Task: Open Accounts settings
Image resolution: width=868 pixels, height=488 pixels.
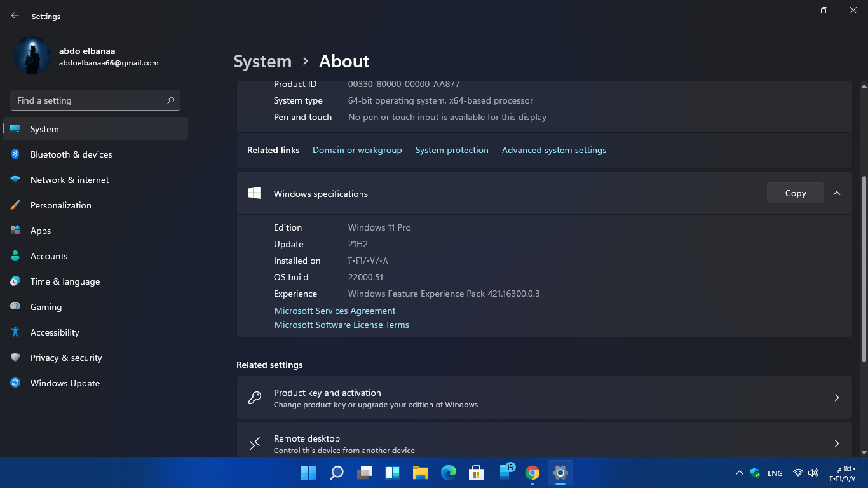Action: coord(95,256)
